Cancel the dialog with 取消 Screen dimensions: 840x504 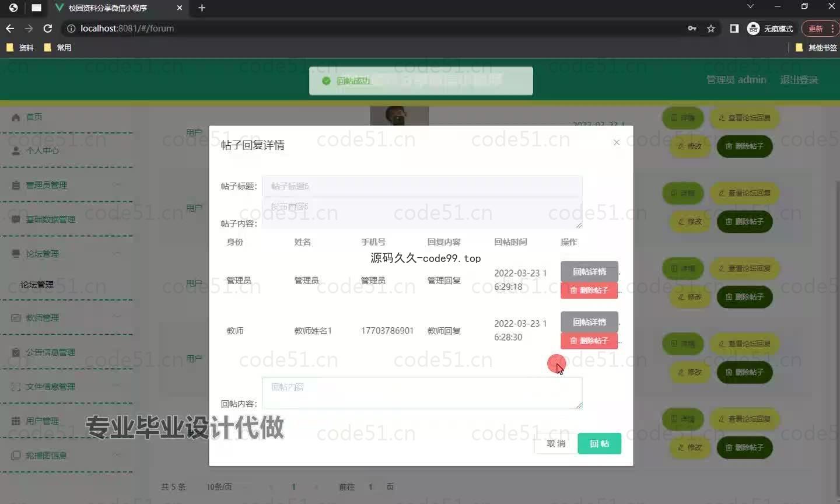pos(556,443)
